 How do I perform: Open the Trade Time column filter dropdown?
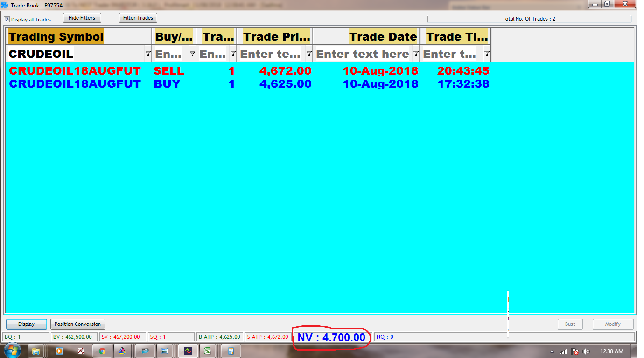tap(487, 54)
